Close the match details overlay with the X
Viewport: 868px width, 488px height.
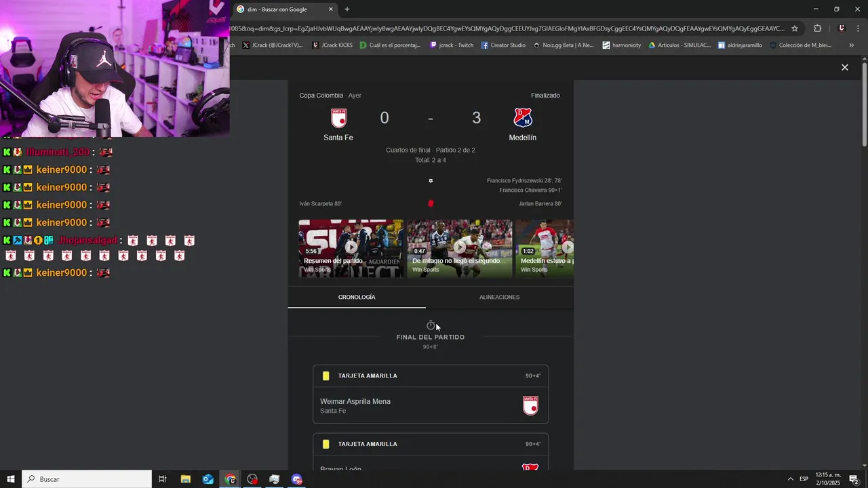point(844,67)
